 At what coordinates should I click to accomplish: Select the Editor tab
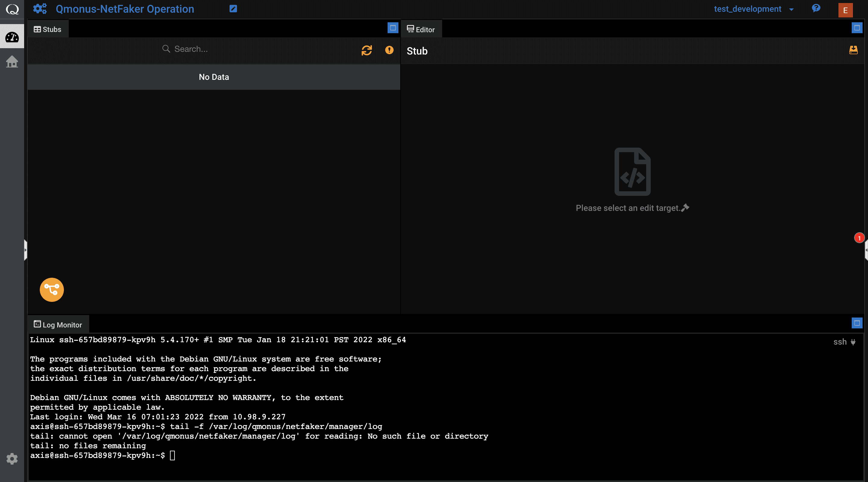click(421, 29)
